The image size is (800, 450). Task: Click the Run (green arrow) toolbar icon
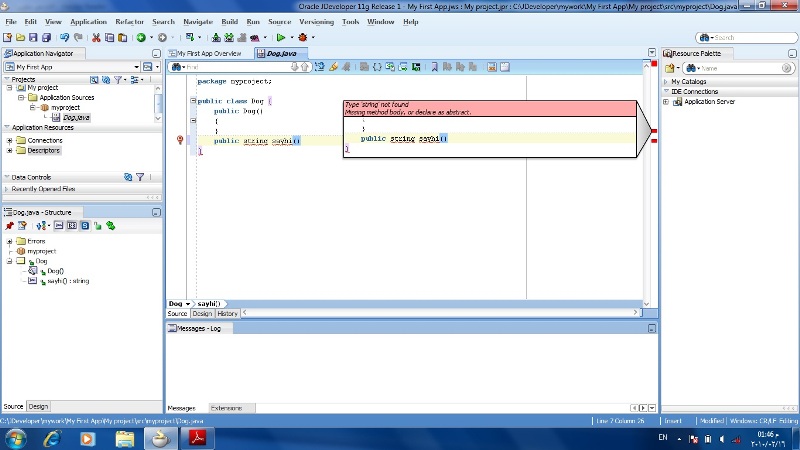point(281,37)
